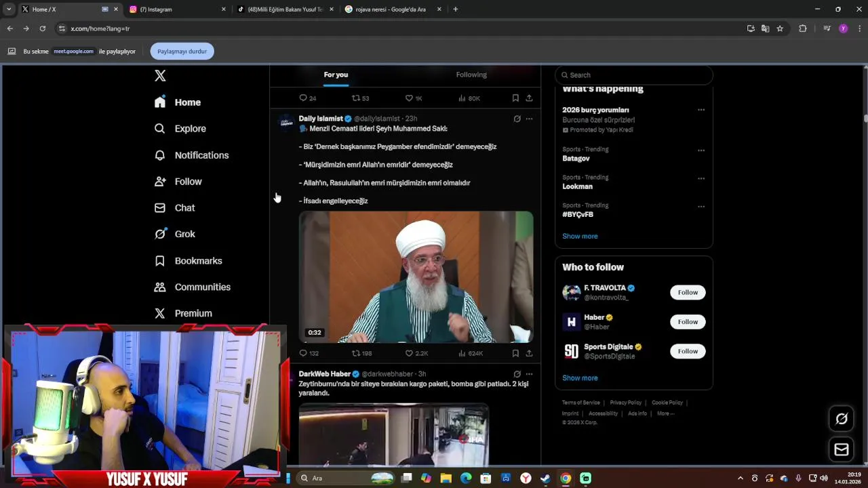Image resolution: width=868 pixels, height=488 pixels.
Task: Open the Privacy Policy link
Action: [626, 403]
